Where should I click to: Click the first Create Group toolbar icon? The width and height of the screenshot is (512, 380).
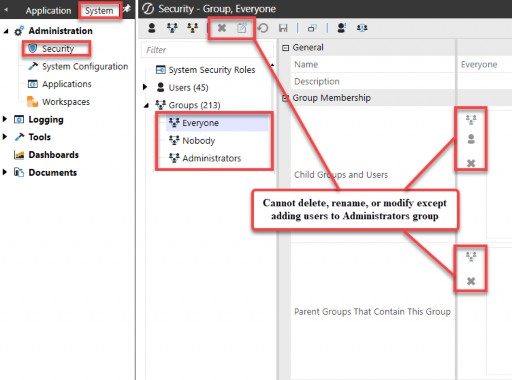(x=172, y=28)
